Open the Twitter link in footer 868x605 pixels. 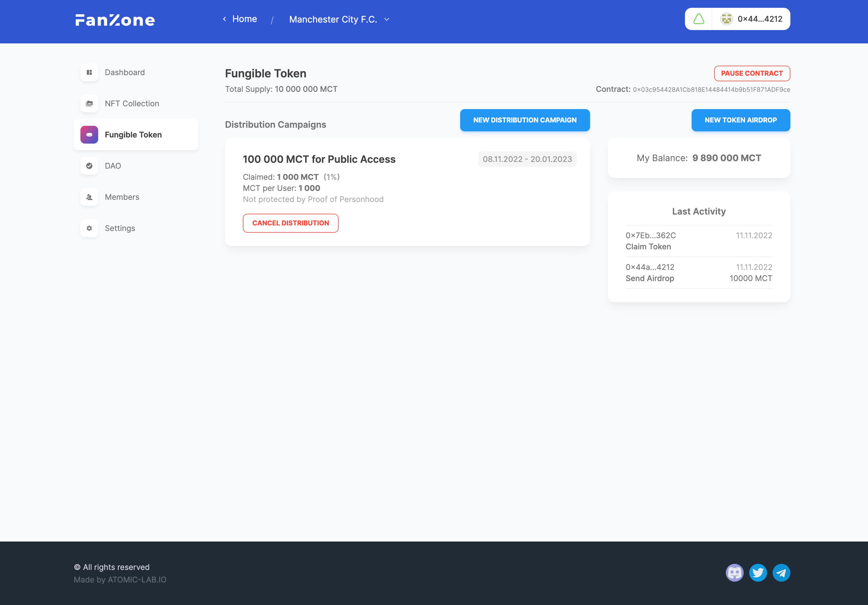(758, 573)
